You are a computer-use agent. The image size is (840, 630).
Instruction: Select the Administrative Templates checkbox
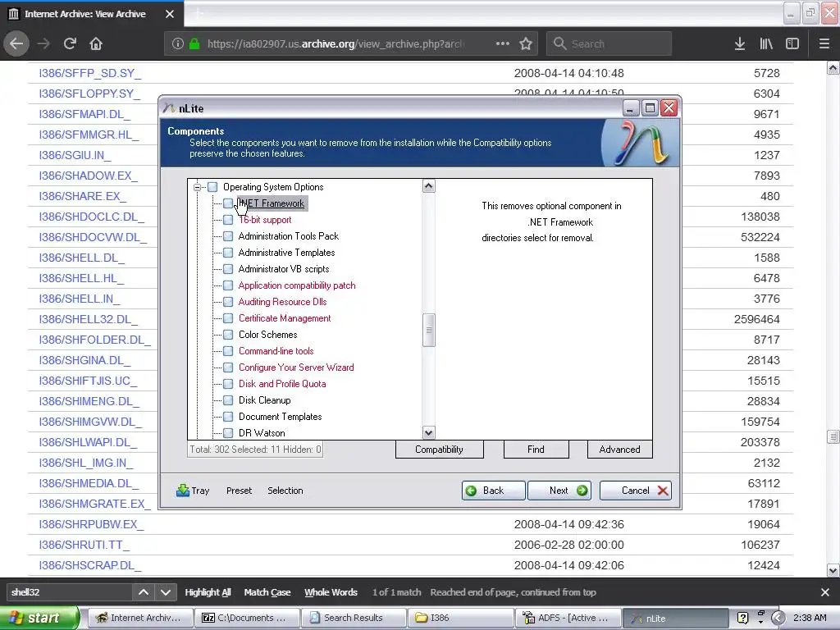click(x=228, y=253)
